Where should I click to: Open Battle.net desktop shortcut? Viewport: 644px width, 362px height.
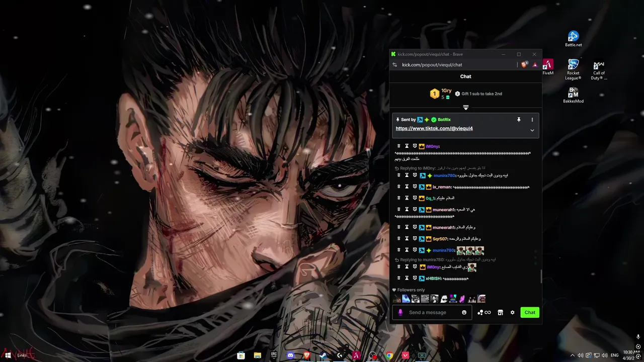573,39
